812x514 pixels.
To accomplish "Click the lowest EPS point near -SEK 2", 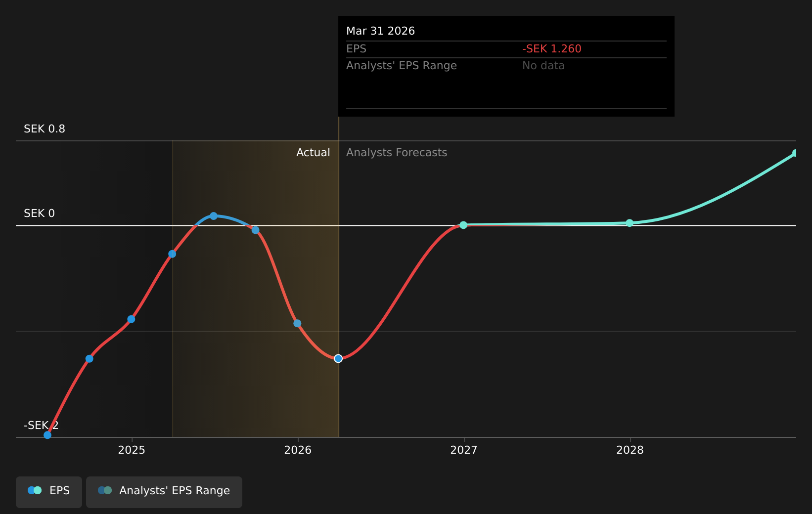I will pyautogui.click(x=47, y=435).
